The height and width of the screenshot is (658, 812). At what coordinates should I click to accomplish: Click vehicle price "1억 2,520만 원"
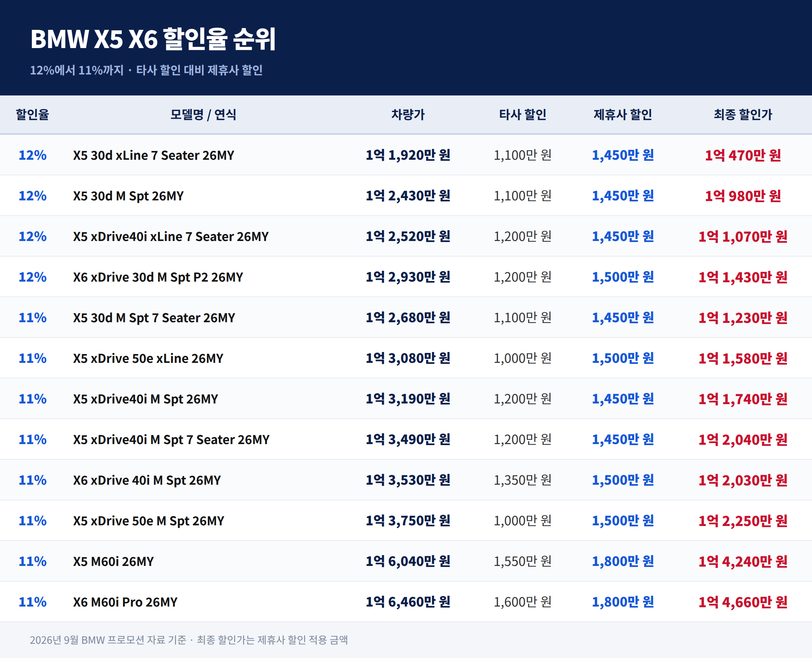(x=408, y=236)
